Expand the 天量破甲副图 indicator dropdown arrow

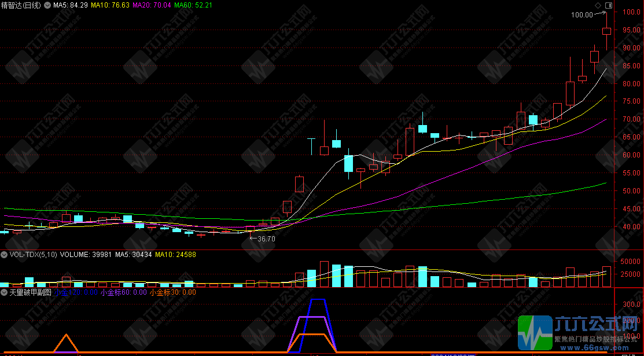click(x=4, y=293)
